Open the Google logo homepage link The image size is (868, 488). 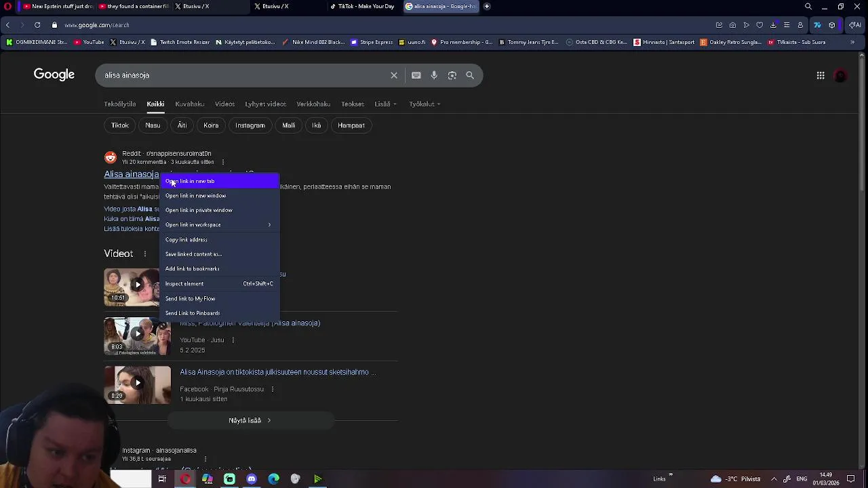54,75
